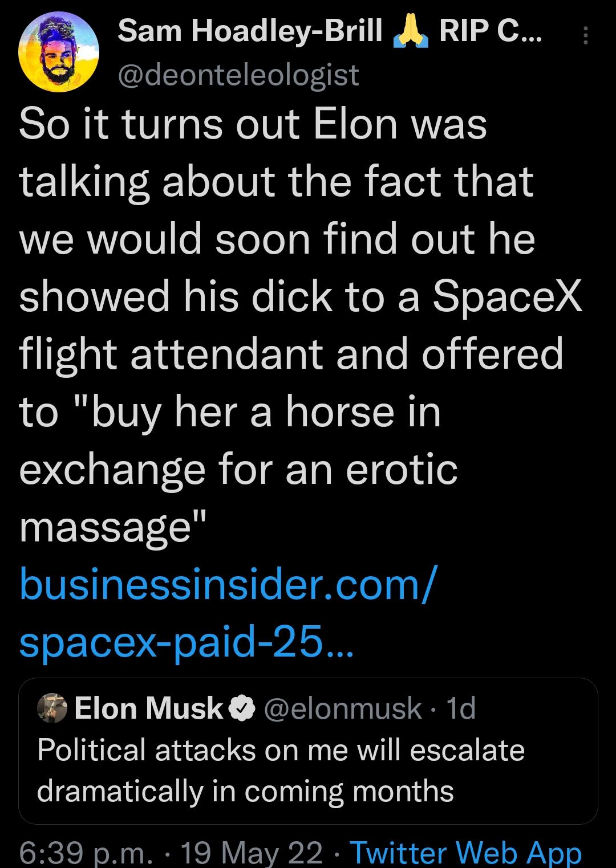The image size is (616, 868).
Task: Select the @deonteleologist handle
Action: pos(240,74)
